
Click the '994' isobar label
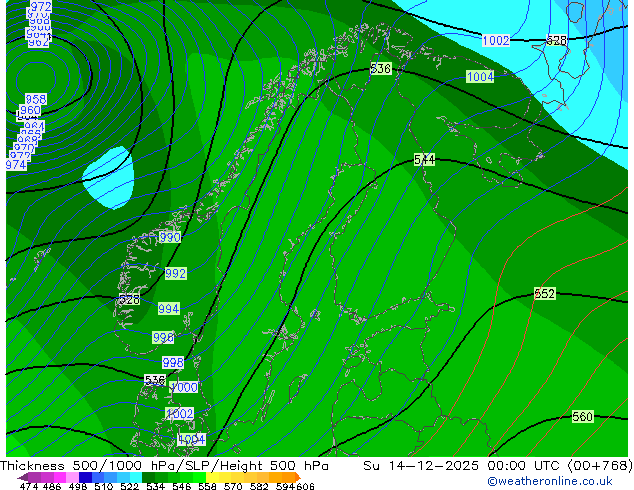click(169, 309)
